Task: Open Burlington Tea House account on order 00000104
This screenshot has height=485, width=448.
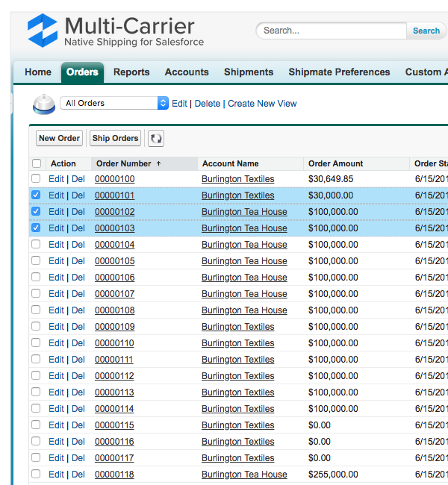Action: tap(244, 245)
